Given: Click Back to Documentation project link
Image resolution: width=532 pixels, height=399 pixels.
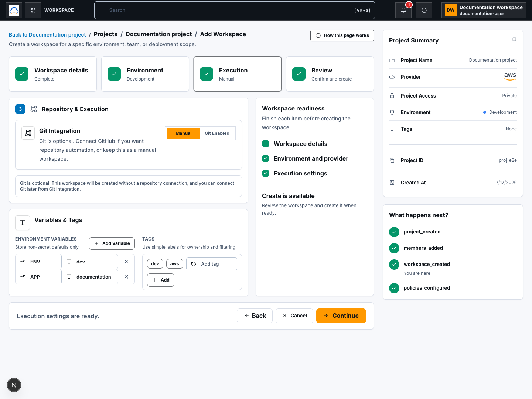Looking at the screenshot, I should tap(47, 35).
